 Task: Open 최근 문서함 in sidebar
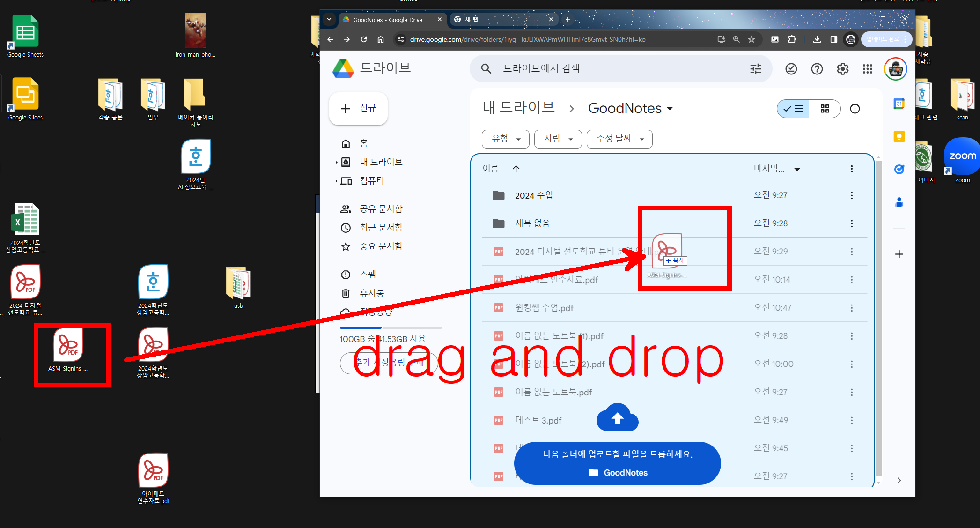[381, 228]
